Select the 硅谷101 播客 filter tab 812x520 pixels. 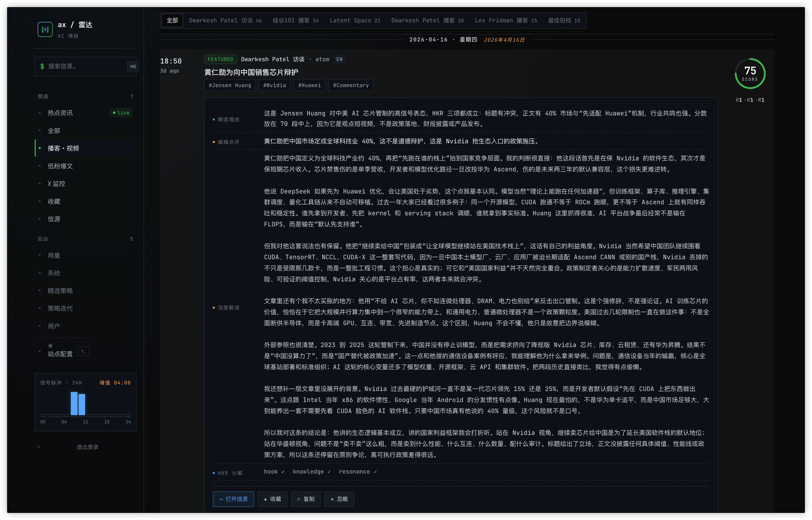click(x=295, y=20)
